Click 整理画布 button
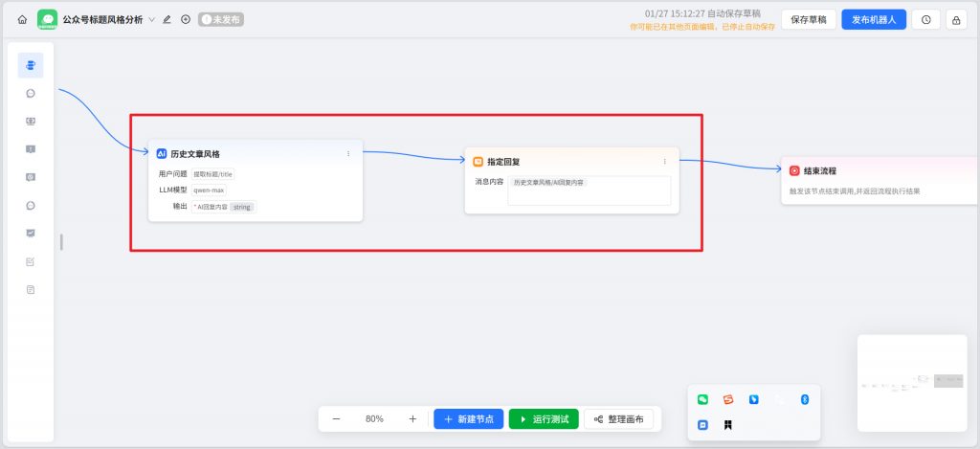Viewport: 980px width, 449px height. coord(619,419)
